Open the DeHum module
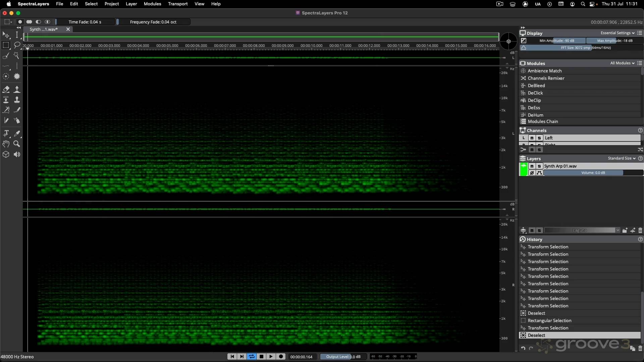This screenshot has width=644, height=362. click(536, 115)
